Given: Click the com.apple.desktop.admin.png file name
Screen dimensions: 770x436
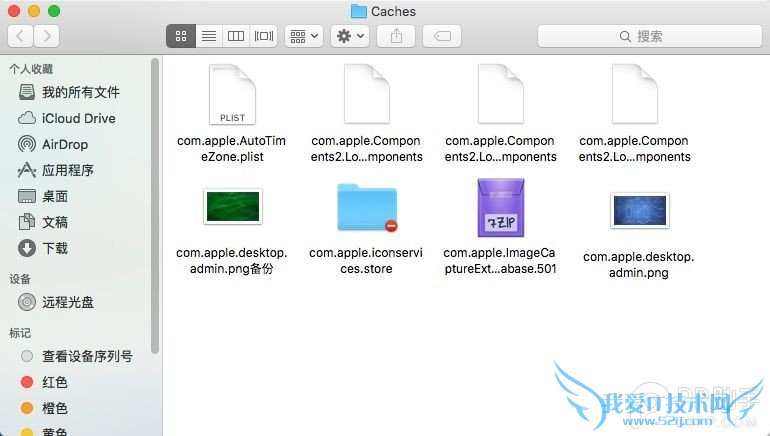Looking at the screenshot, I should (x=639, y=265).
